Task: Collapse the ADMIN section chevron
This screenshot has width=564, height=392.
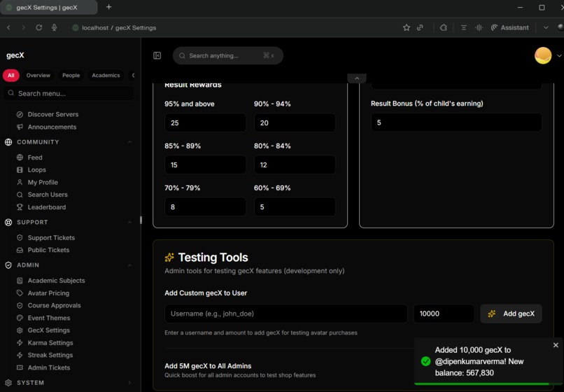Action: click(x=129, y=265)
